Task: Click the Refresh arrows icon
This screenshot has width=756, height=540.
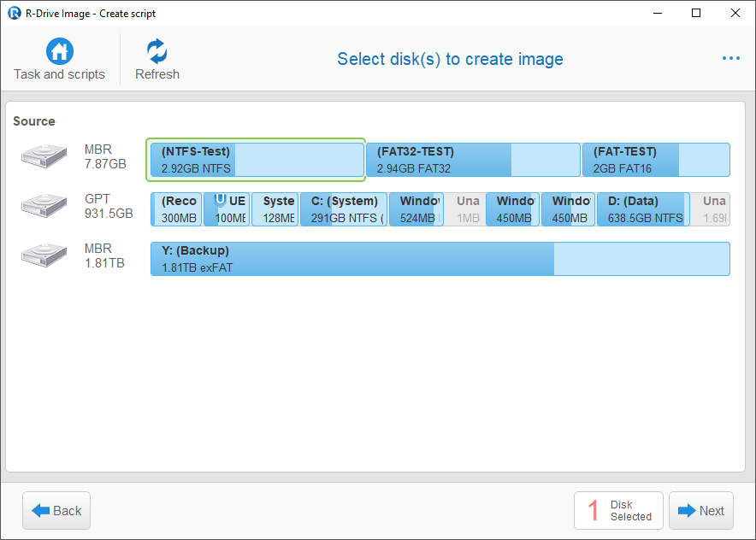Action: coord(157,51)
